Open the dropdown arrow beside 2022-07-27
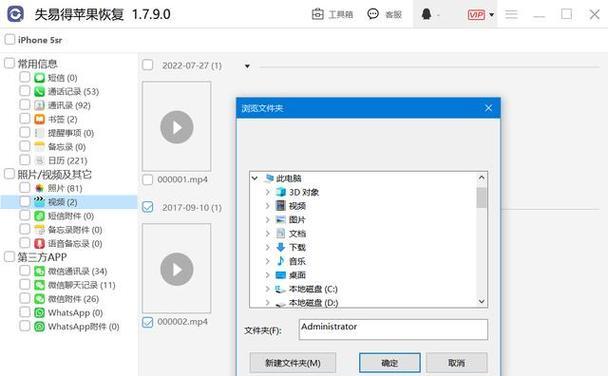Viewport: 608px width, 376px height. (247, 66)
